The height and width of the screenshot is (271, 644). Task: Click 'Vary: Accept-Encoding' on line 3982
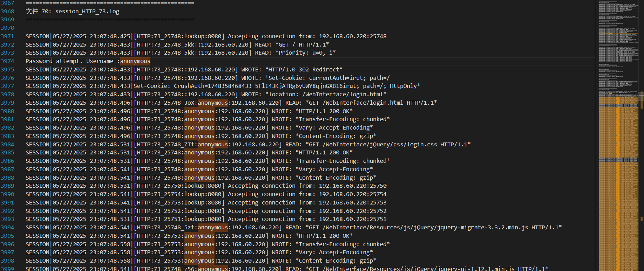(x=334, y=128)
